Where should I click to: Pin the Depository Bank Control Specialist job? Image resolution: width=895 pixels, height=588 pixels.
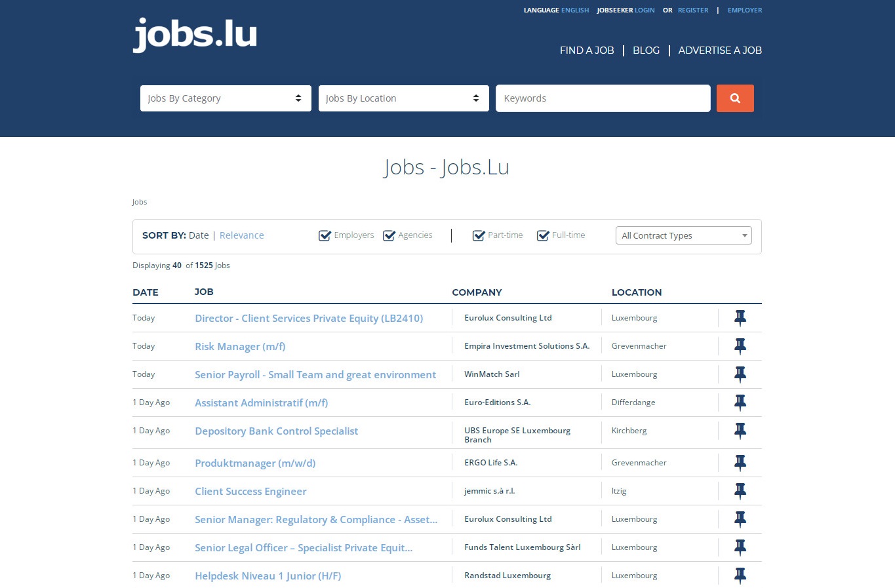(740, 431)
